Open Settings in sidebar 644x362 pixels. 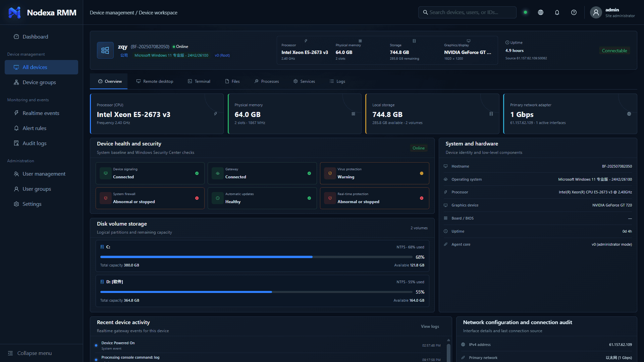41,204
